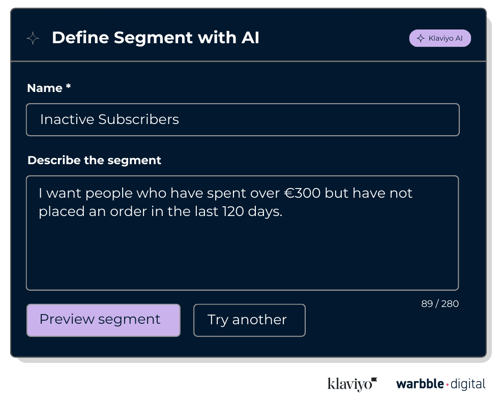Place cursor in Inactive Subscribers text
The image size is (500, 401).
(x=109, y=119)
